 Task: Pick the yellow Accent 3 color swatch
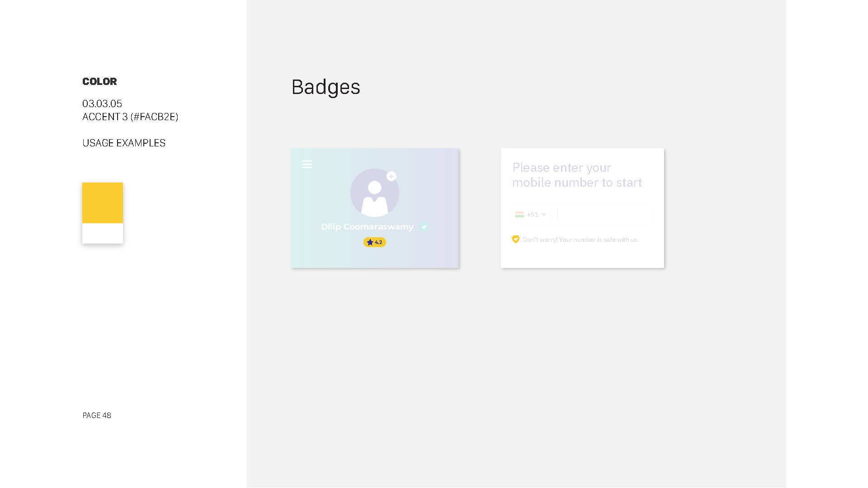(x=103, y=203)
